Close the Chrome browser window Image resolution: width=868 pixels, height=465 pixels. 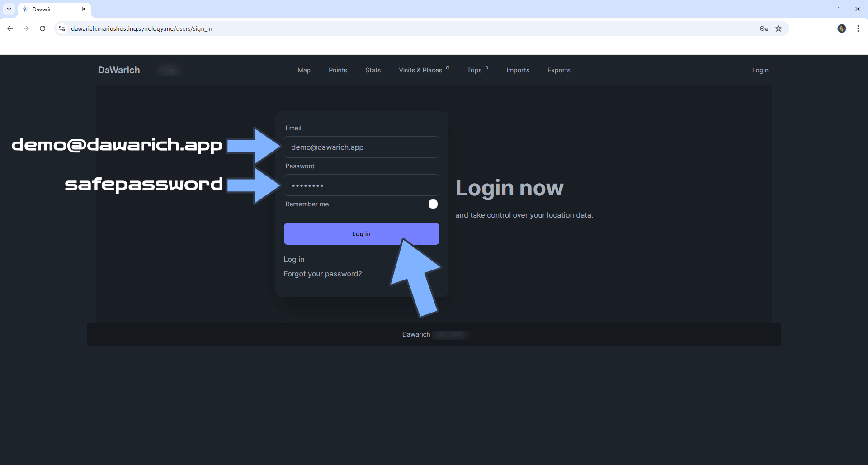[x=858, y=9]
